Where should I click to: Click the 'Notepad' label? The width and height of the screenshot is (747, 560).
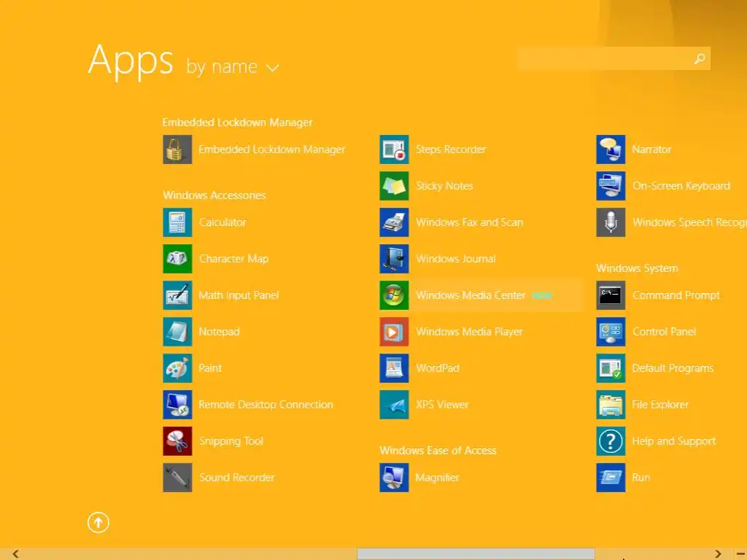219,332
